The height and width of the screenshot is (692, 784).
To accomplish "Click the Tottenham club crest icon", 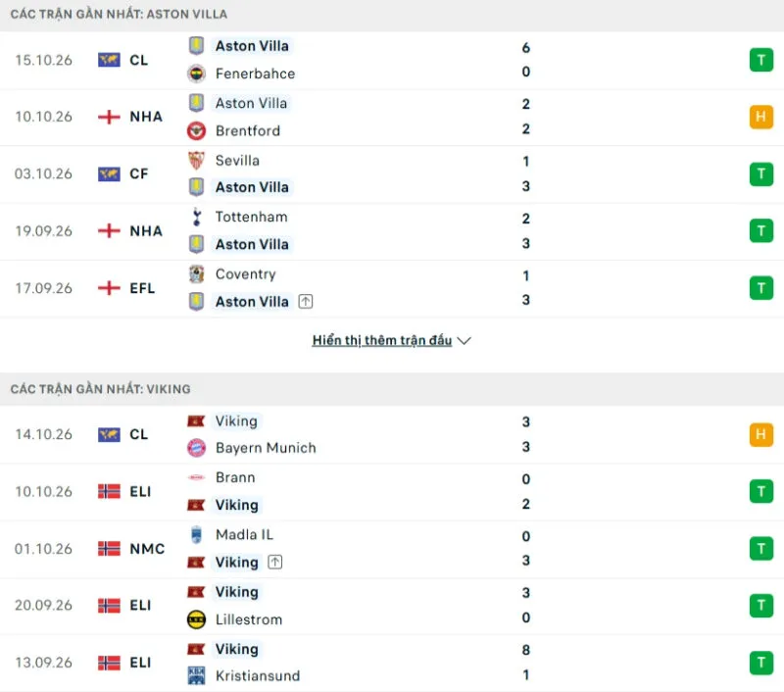I will [x=196, y=217].
